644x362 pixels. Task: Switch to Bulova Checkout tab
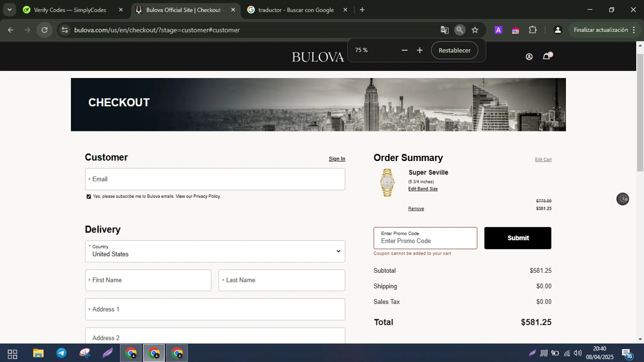click(x=185, y=10)
